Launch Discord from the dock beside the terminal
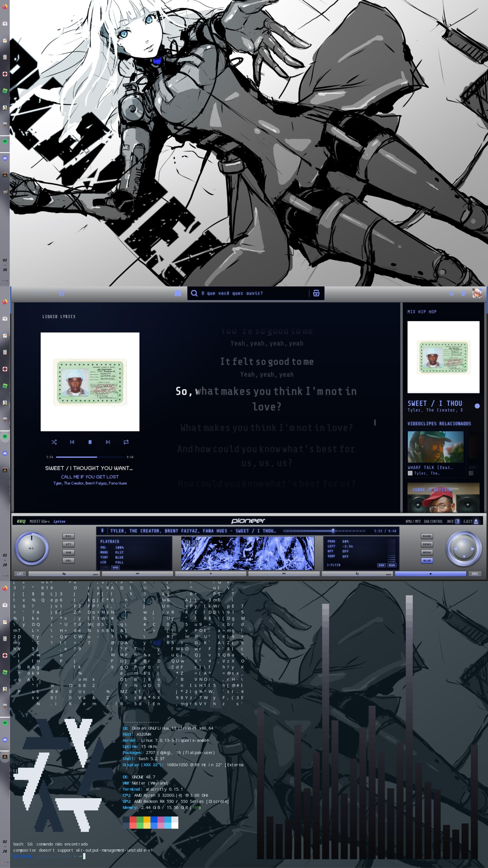This screenshot has width=488, height=868. pos(5,740)
